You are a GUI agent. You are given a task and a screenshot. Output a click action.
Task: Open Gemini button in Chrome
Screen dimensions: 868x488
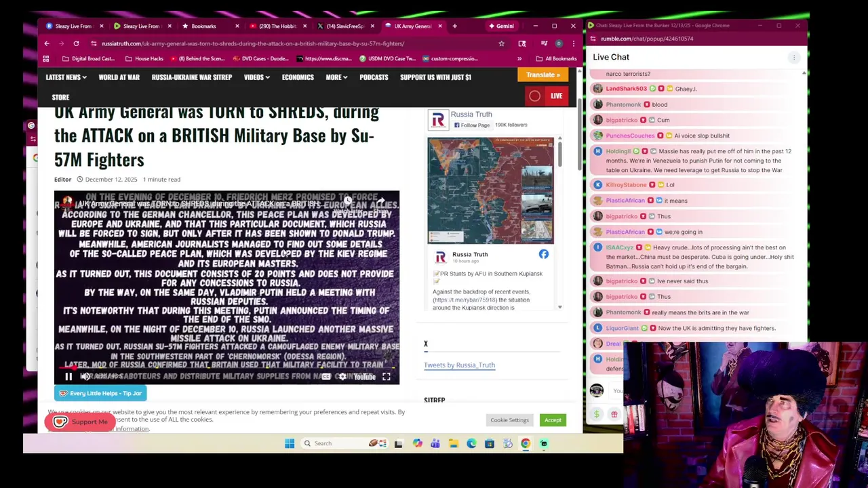coord(501,26)
